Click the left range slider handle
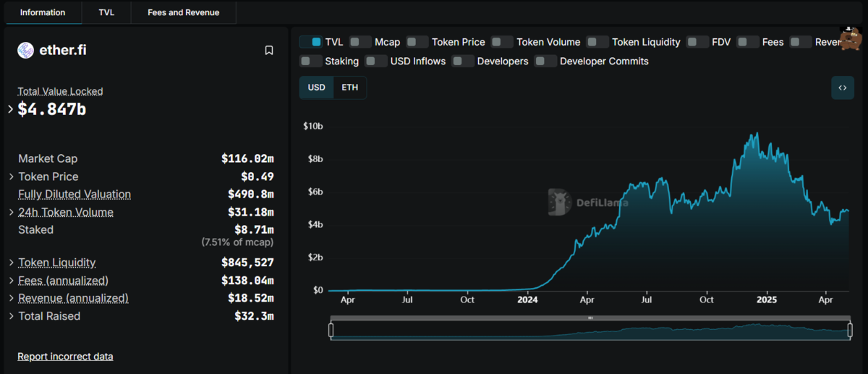The width and height of the screenshot is (868, 374). (x=331, y=331)
